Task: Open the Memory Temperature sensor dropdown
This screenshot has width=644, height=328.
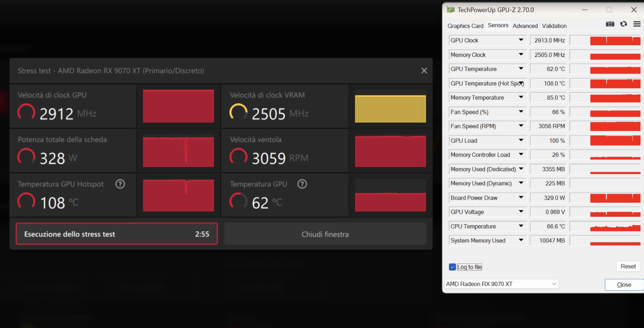Action: pos(521,97)
